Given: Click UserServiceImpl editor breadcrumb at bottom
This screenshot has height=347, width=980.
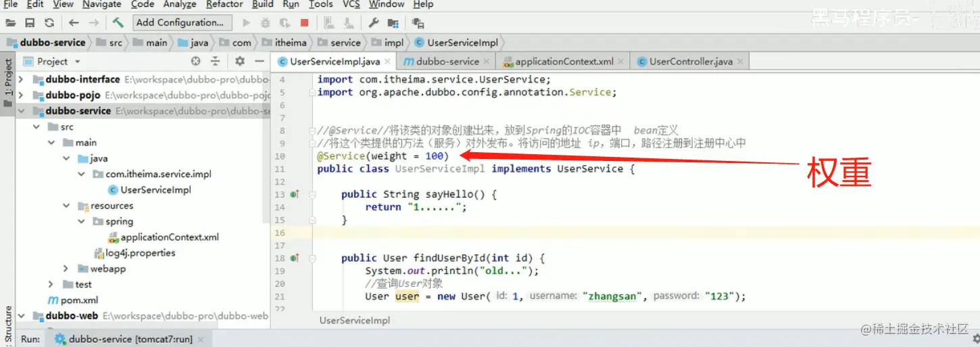Looking at the screenshot, I should pyautogui.click(x=355, y=320).
